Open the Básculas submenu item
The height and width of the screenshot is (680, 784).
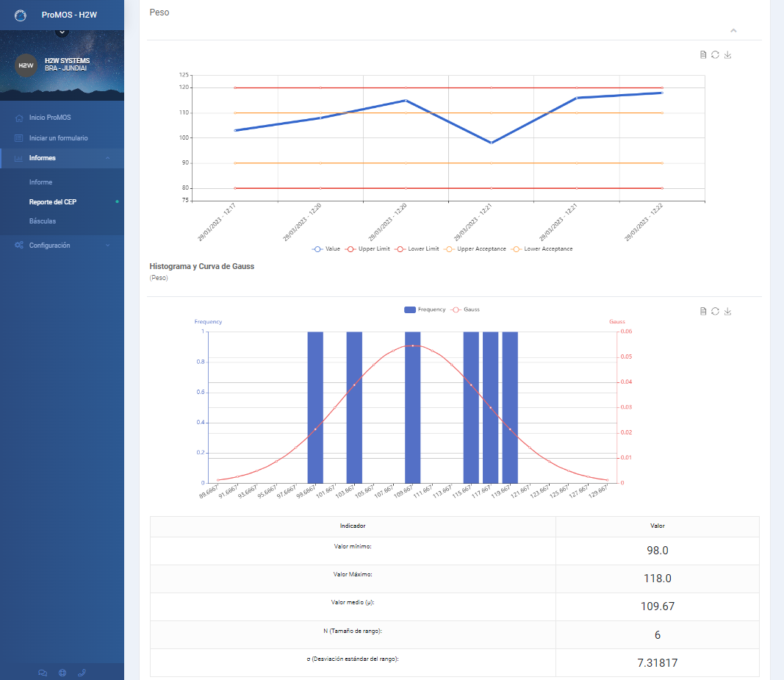(x=42, y=221)
